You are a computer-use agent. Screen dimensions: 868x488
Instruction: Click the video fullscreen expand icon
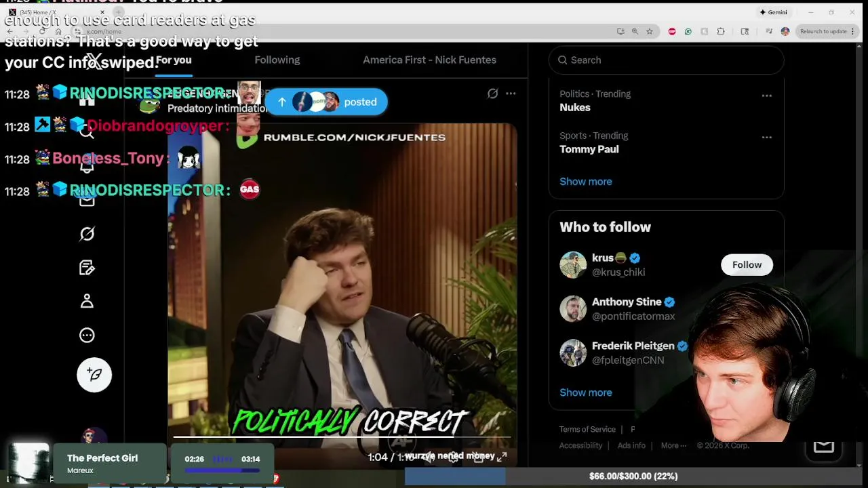[502, 457]
